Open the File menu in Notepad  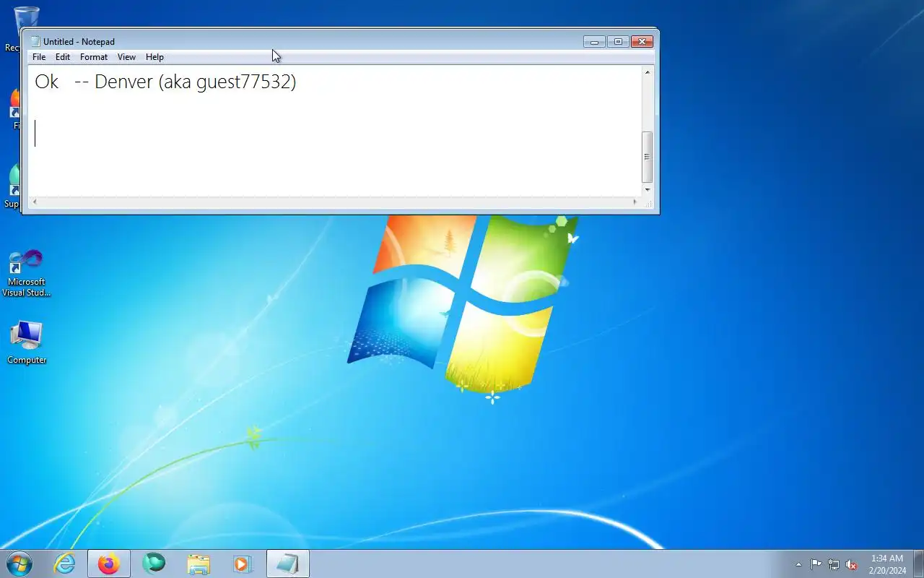pyautogui.click(x=39, y=57)
